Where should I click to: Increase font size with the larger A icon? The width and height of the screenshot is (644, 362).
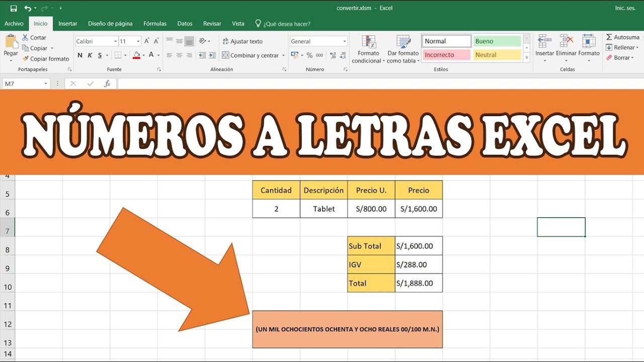click(147, 41)
